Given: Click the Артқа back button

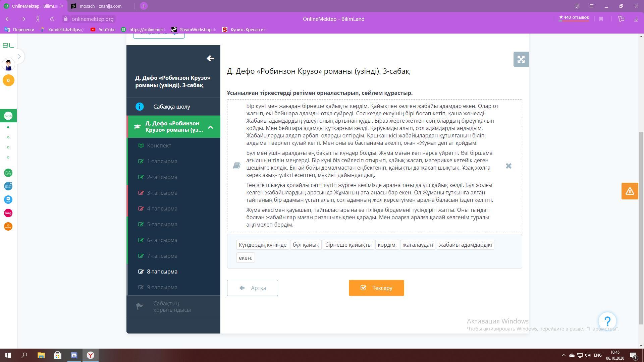Looking at the screenshot, I should [x=252, y=288].
